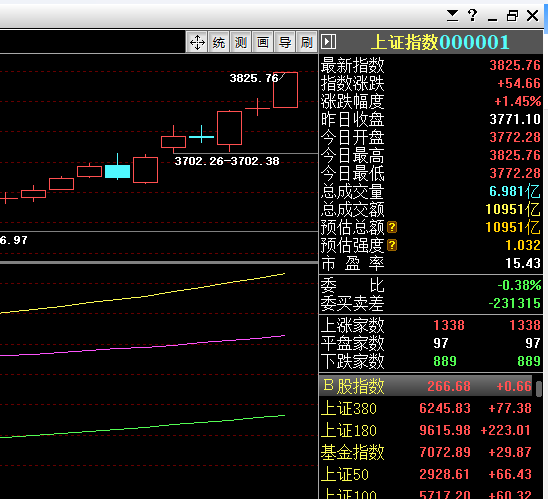Open the 上证50 index row
This screenshot has height=499, width=548.
[x=426, y=474]
